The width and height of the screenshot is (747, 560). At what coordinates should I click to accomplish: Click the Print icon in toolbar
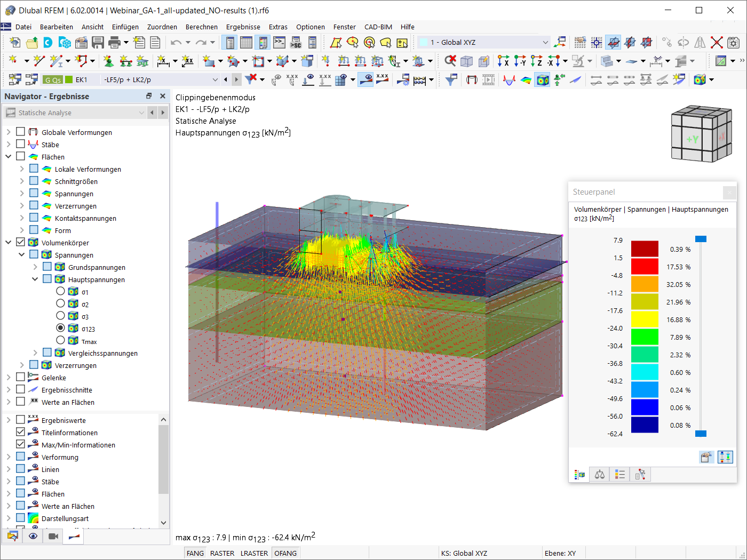114,43
